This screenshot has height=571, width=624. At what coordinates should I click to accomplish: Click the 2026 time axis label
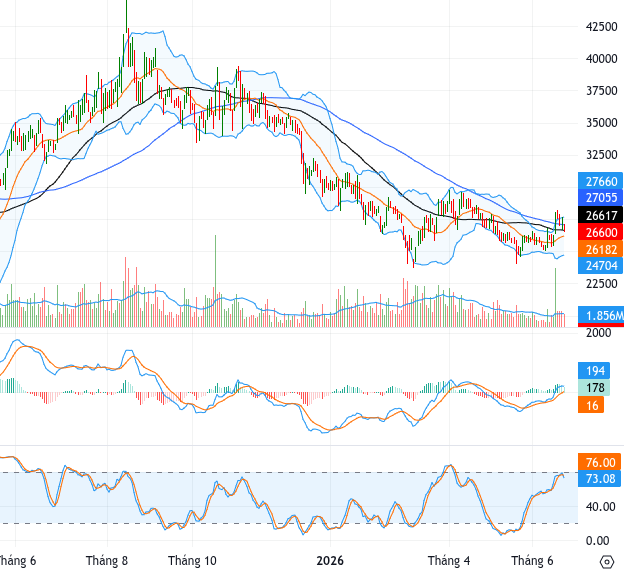[330, 561]
